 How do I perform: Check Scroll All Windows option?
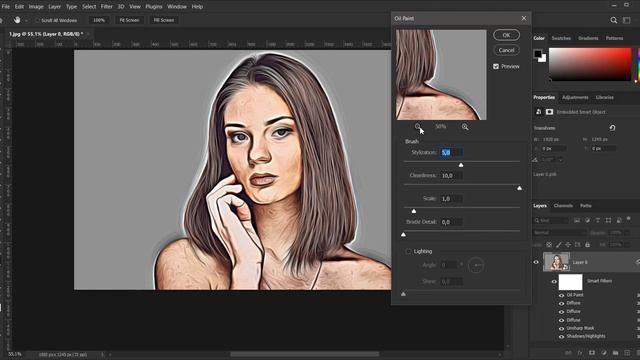37,20
